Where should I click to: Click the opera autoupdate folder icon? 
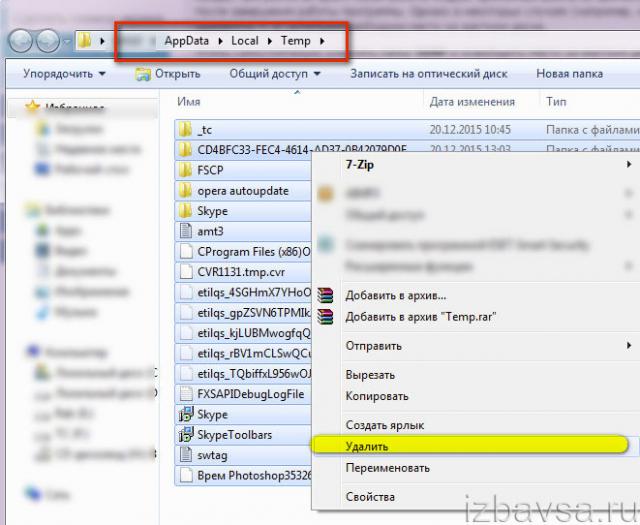(185, 190)
